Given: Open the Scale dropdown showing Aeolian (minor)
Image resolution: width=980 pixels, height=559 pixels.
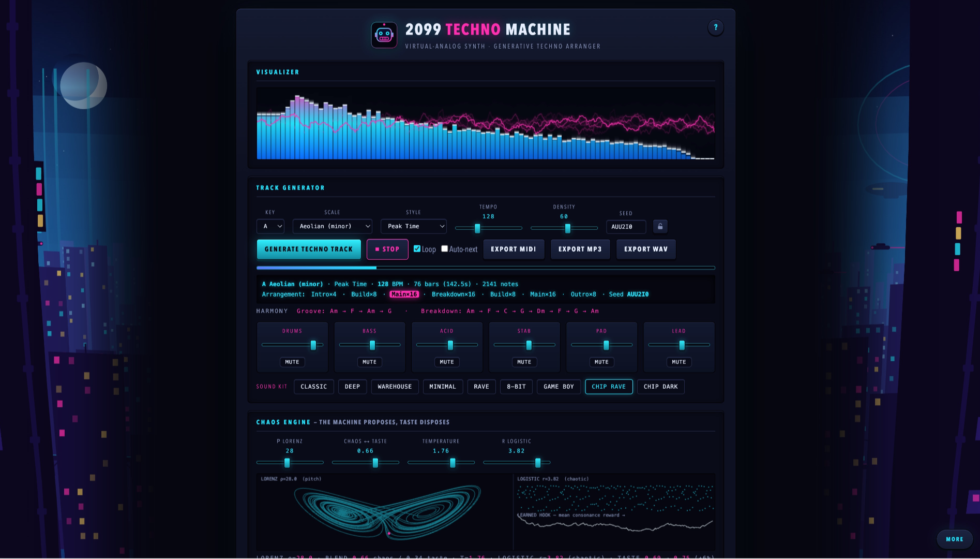Looking at the screenshot, I should pyautogui.click(x=333, y=226).
